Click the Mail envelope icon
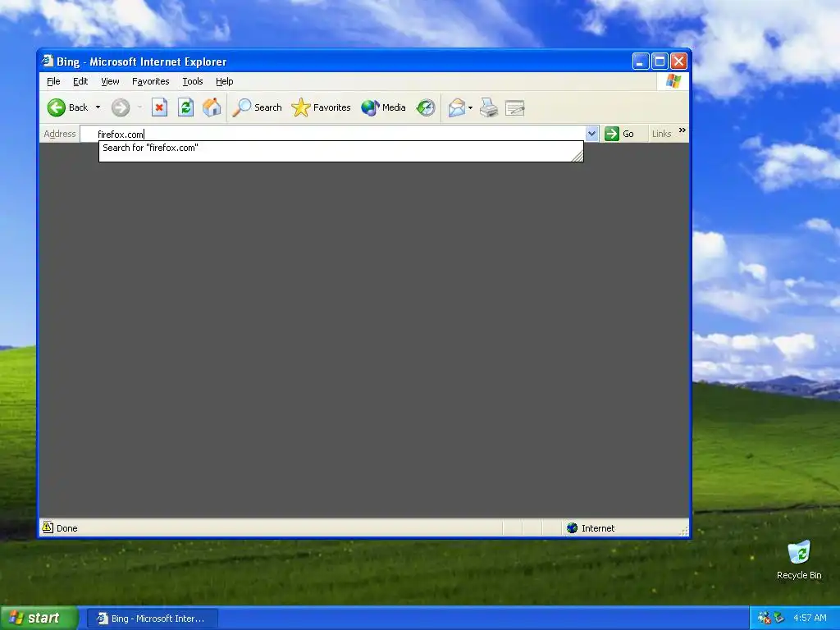The image size is (840, 630). [457, 107]
